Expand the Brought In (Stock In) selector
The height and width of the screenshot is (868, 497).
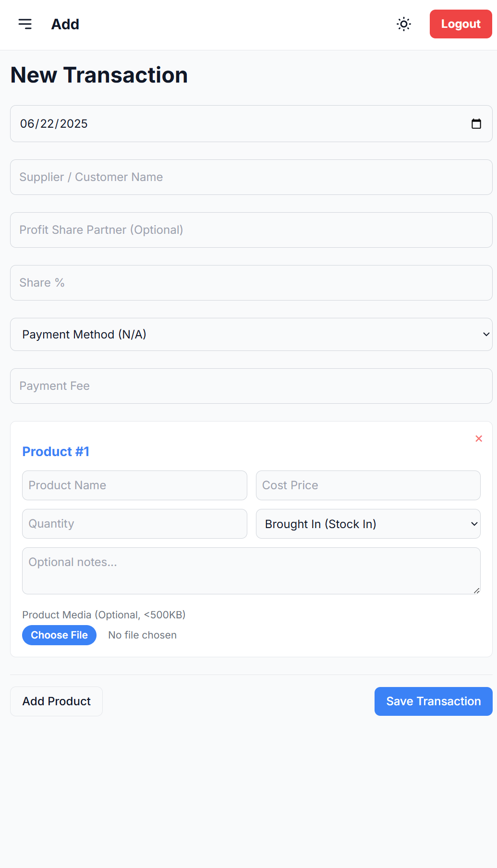click(x=368, y=524)
